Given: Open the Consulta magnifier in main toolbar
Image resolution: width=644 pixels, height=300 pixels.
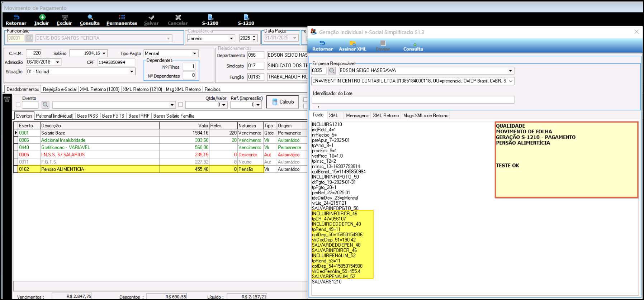Looking at the screenshot, I should (x=90, y=17).
